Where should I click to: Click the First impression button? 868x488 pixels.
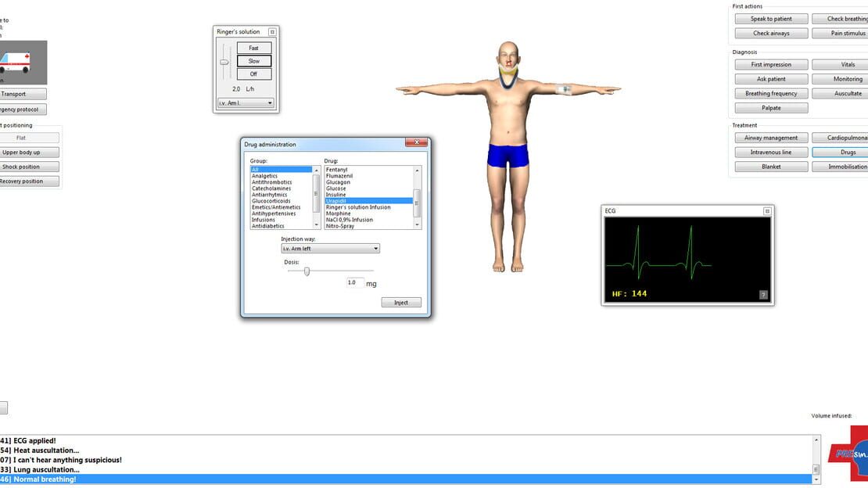click(x=771, y=65)
